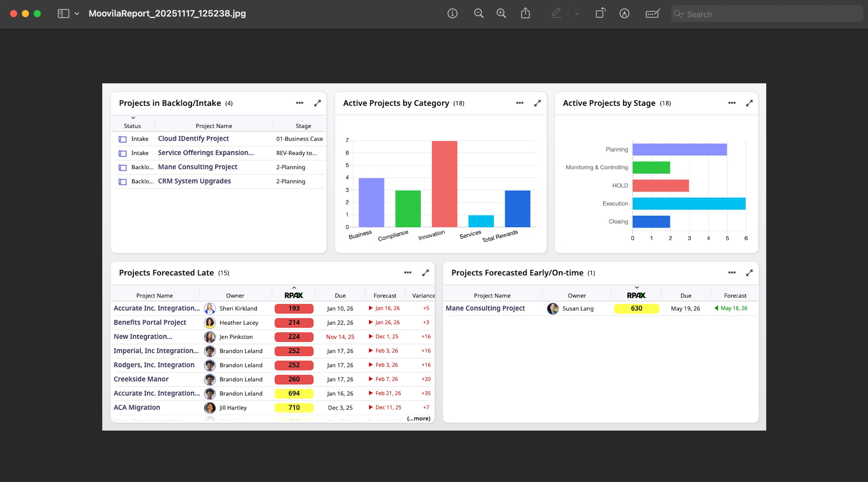This screenshot has width=868, height=482.
Task: Click the (...more) link in Forecasted Late
Action: [419, 418]
